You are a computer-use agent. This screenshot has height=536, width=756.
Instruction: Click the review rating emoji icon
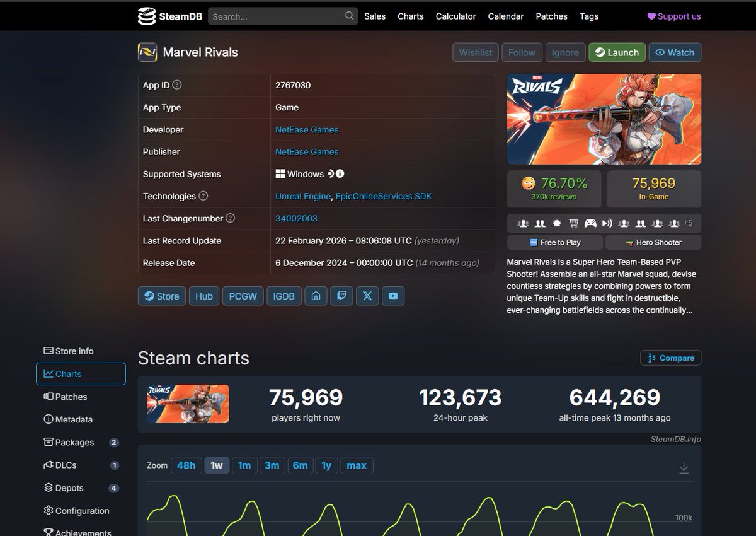[528, 184]
